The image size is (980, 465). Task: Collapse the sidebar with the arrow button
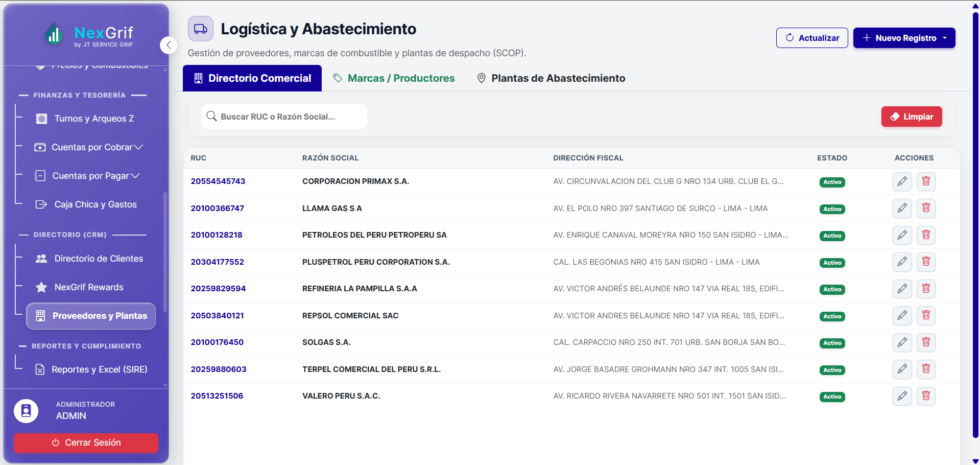[x=169, y=45]
